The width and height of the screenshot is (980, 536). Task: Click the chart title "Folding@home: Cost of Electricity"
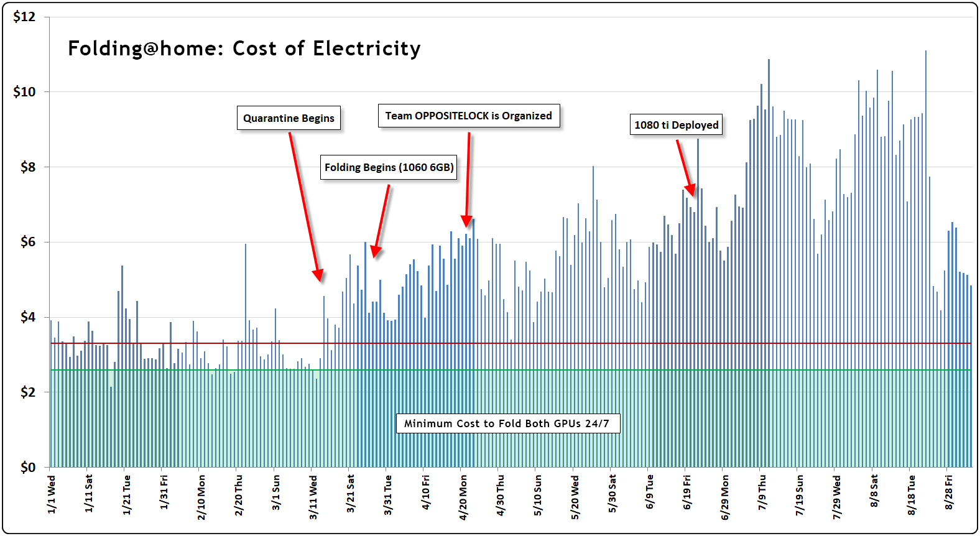244,49
